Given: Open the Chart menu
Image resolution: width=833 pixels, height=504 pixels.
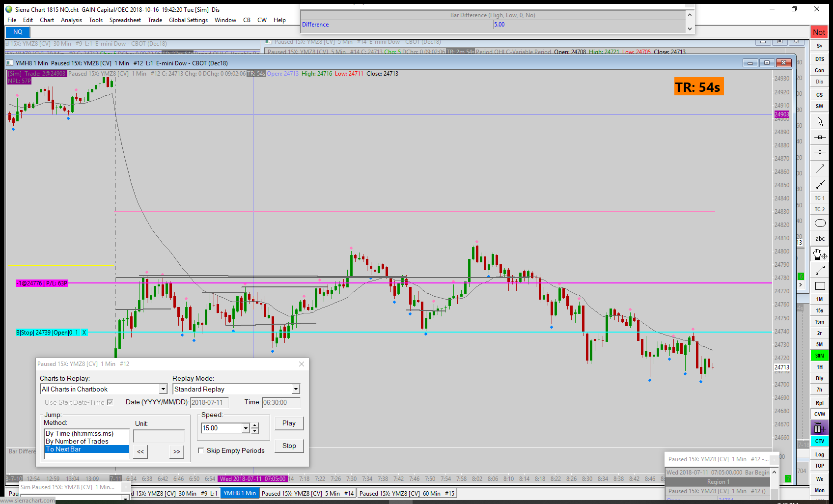Looking at the screenshot, I should [x=47, y=20].
